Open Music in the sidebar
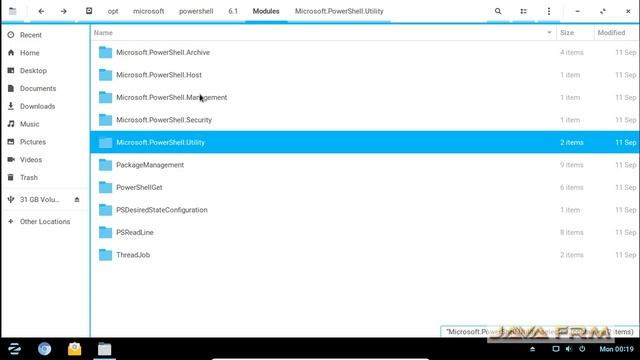Screen dimensions: 640x360 pyautogui.click(x=30, y=124)
